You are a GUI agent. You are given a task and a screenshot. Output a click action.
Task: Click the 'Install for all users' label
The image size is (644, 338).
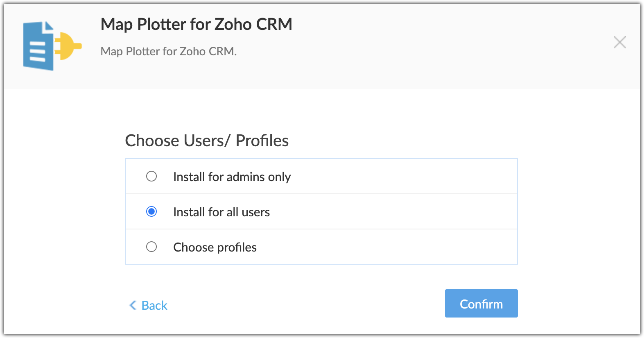click(x=221, y=212)
